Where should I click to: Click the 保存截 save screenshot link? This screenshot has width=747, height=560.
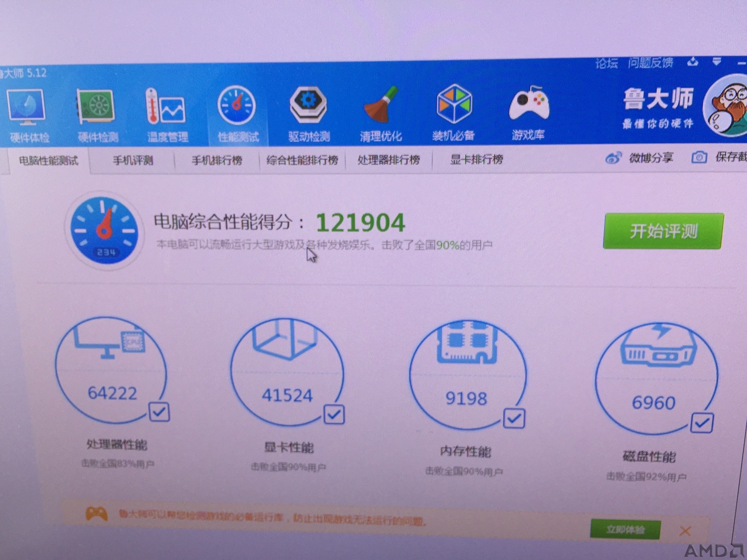(731, 157)
